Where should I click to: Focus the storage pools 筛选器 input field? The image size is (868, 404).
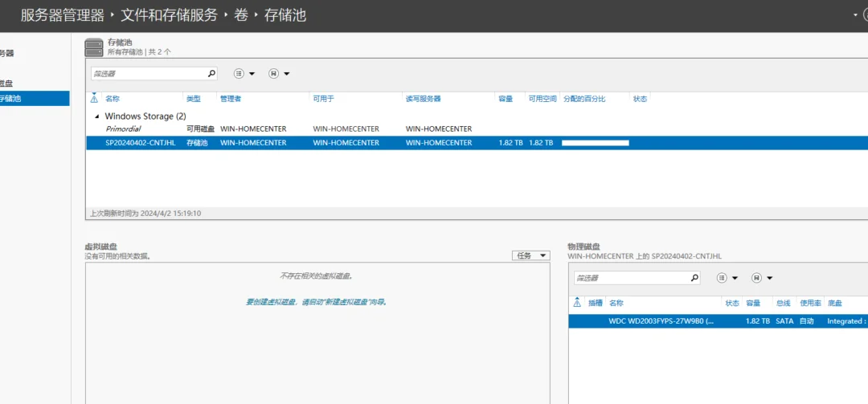click(149, 73)
